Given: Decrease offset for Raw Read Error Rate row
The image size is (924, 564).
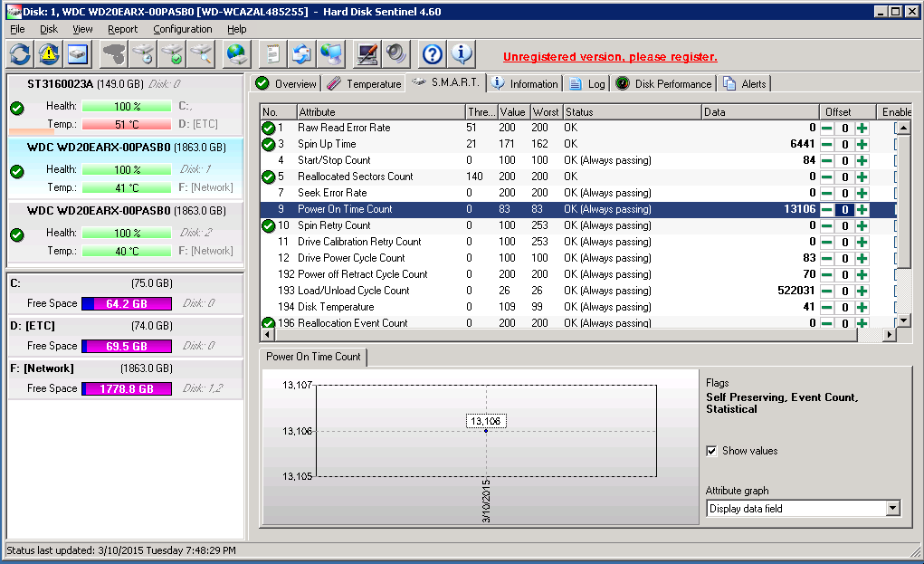Looking at the screenshot, I should click(827, 128).
